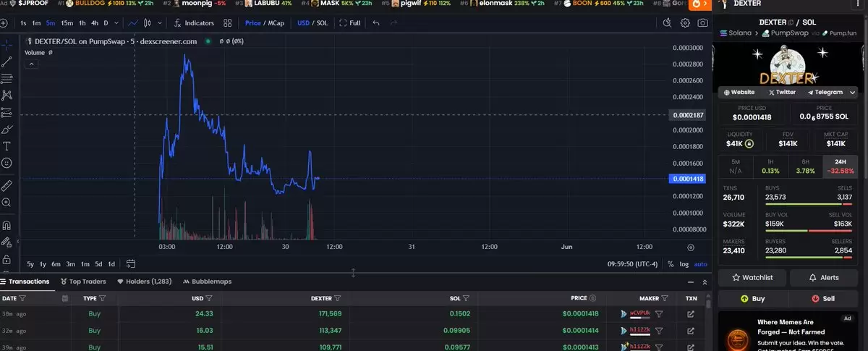Image resolution: width=868 pixels, height=351 pixels.
Task: Activate the zoom in tool
Action: click(x=7, y=203)
